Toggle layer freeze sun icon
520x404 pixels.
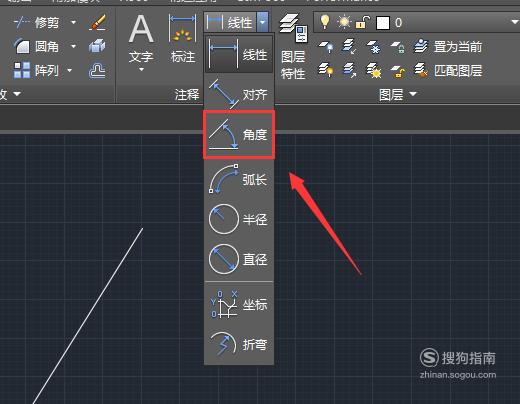tap(344, 22)
